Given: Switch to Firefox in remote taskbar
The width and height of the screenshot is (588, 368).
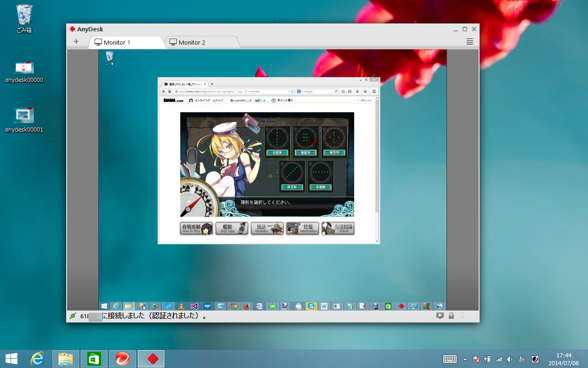Looking at the screenshot, I should [247, 306].
